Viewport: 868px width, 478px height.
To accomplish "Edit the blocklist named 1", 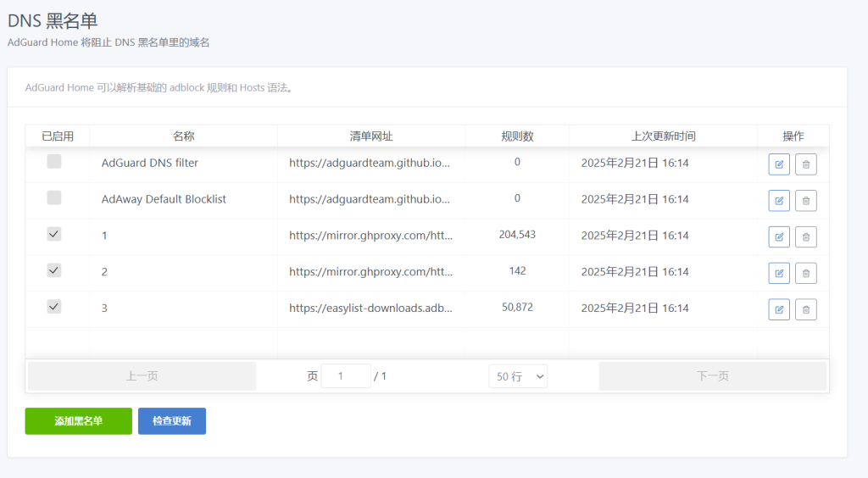I will [779, 236].
